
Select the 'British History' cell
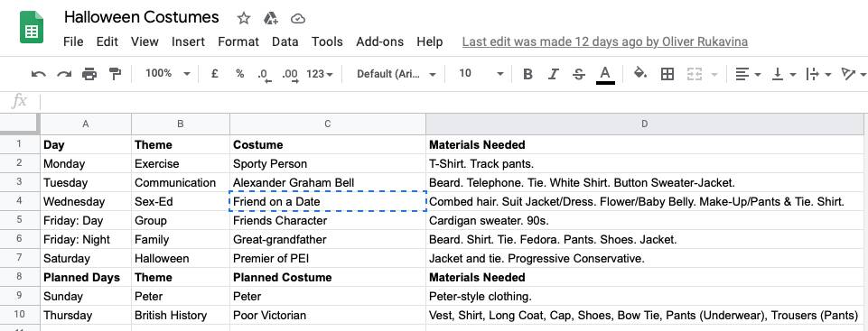pyautogui.click(x=181, y=315)
